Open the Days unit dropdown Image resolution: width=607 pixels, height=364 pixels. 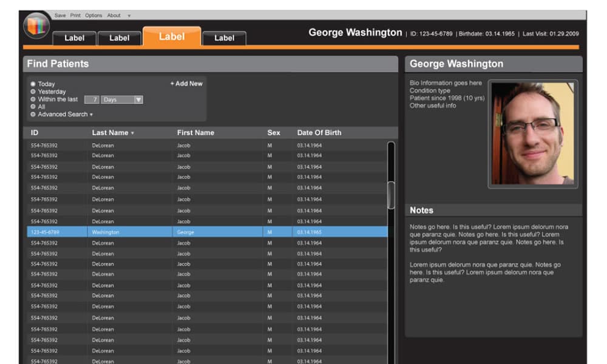[x=138, y=99]
